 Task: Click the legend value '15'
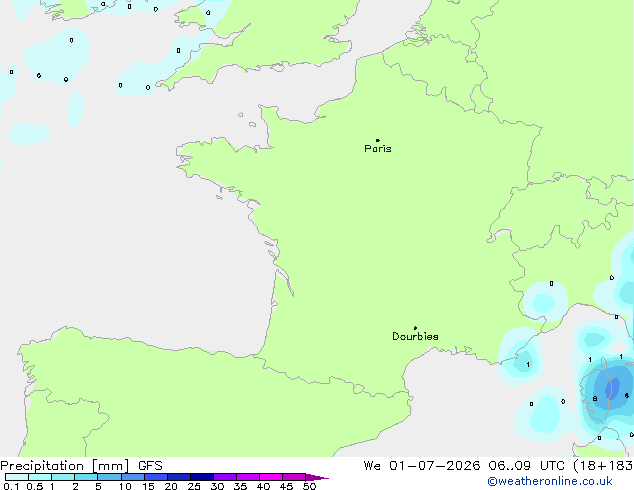(148, 486)
